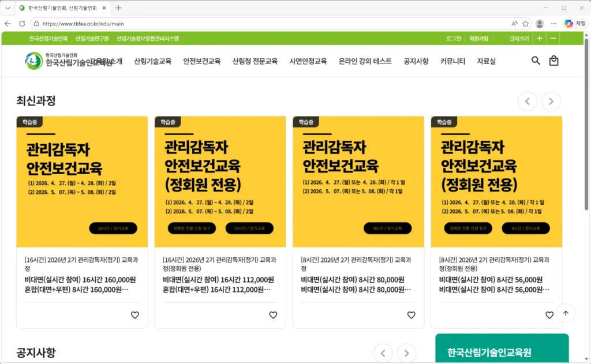
Task: Open the 커뮤니티 menu
Action: 452,61
